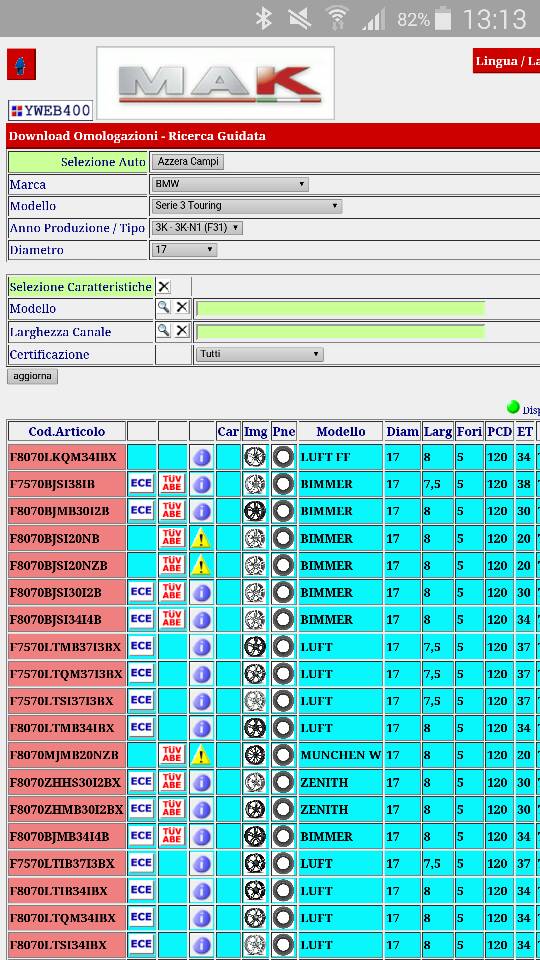
Task: Tap the red home person icon
Action: pyautogui.click(x=21, y=64)
